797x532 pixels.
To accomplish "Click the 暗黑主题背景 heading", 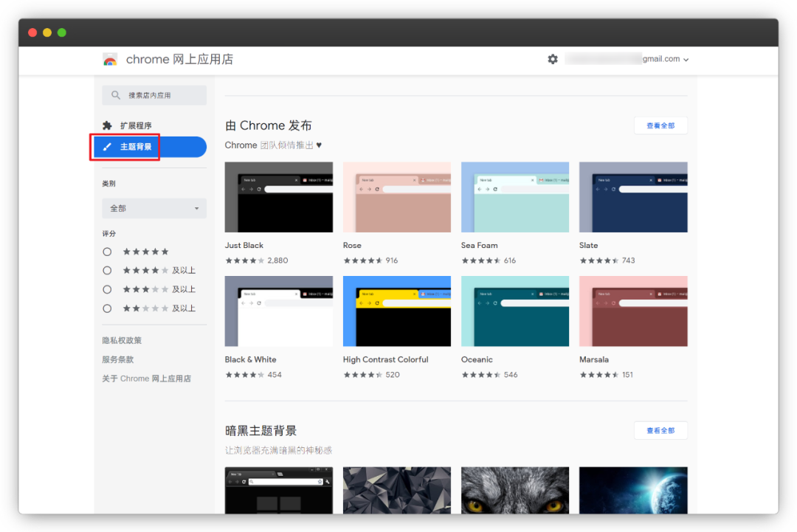I will 261,431.
